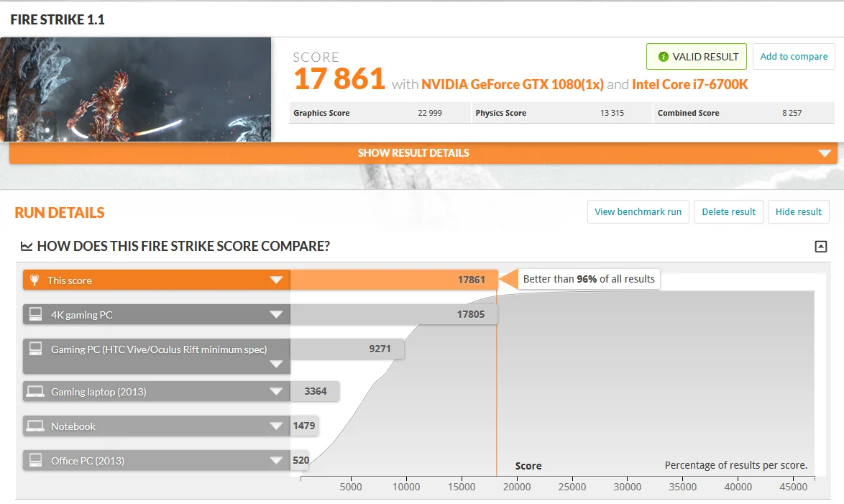Expand the This score row dropdown
The image size is (844, 504).
click(276, 280)
